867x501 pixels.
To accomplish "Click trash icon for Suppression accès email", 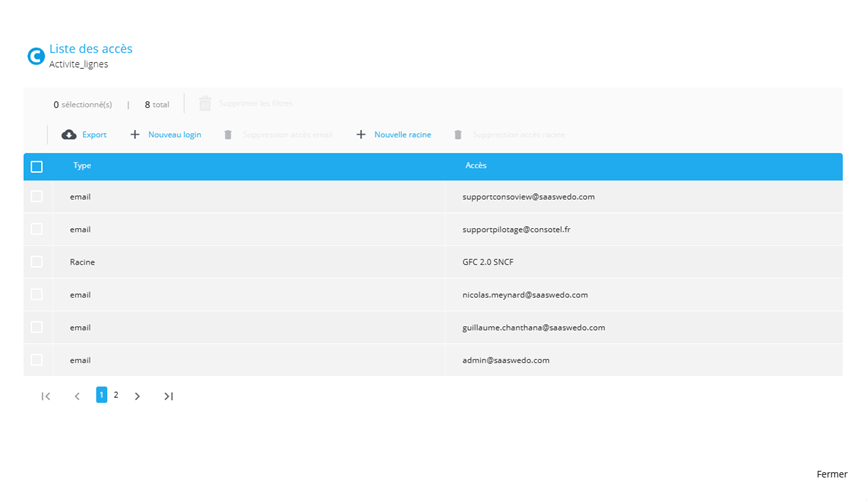I will click(228, 134).
